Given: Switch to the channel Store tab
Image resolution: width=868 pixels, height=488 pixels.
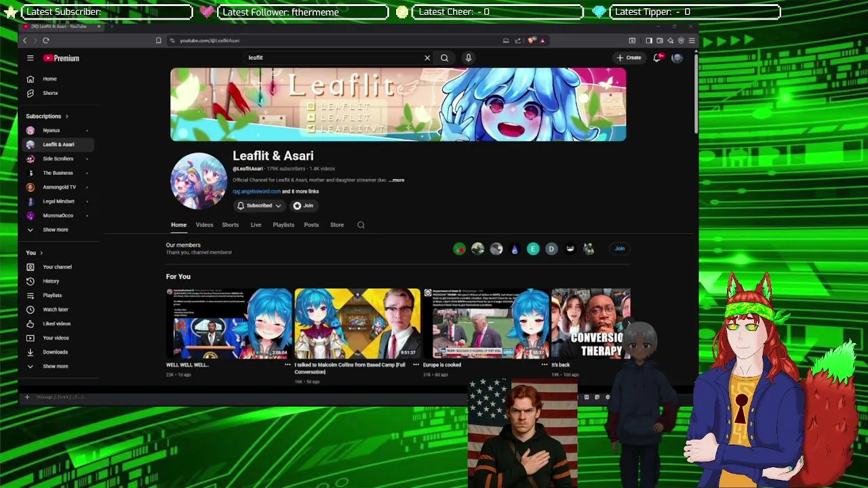Looking at the screenshot, I should [337, 225].
